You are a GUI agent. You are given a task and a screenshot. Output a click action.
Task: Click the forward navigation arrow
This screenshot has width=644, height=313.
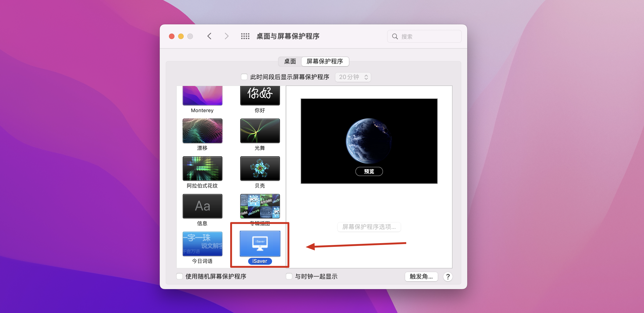226,36
